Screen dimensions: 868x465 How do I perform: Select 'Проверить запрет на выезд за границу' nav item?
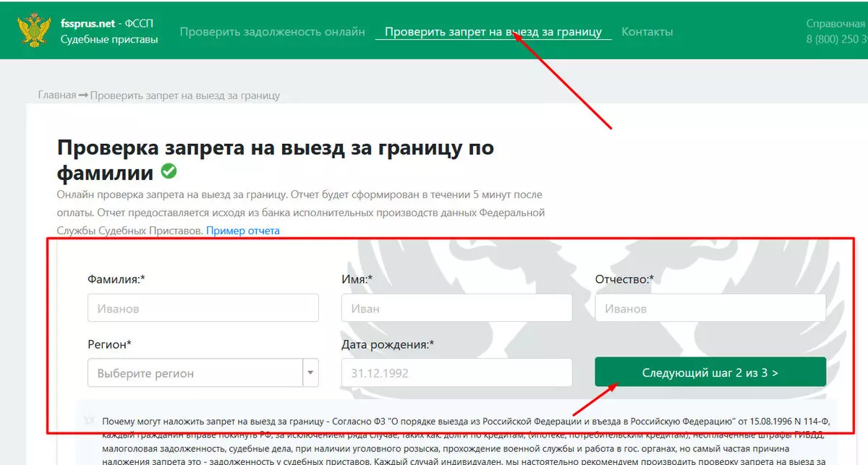coord(493,32)
